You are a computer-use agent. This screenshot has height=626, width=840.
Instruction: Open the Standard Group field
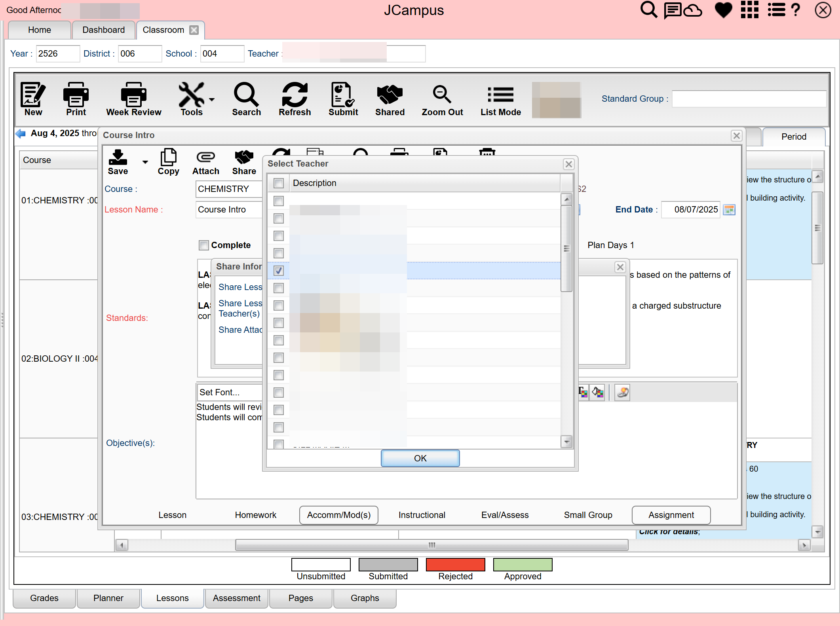click(x=749, y=99)
